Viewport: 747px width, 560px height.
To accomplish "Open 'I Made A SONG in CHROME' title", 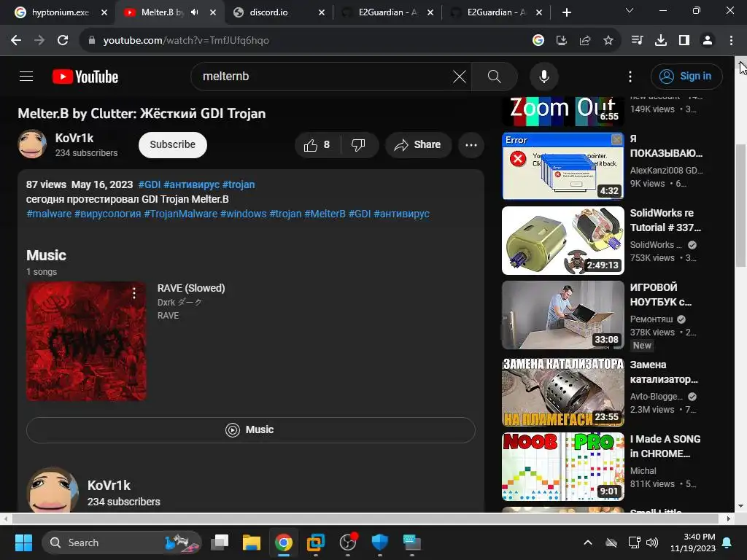I will 665,446.
